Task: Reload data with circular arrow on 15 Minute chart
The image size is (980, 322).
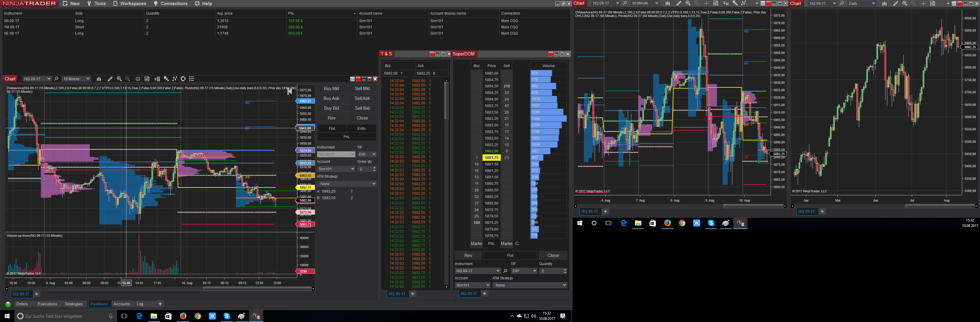Action: click(x=183, y=79)
